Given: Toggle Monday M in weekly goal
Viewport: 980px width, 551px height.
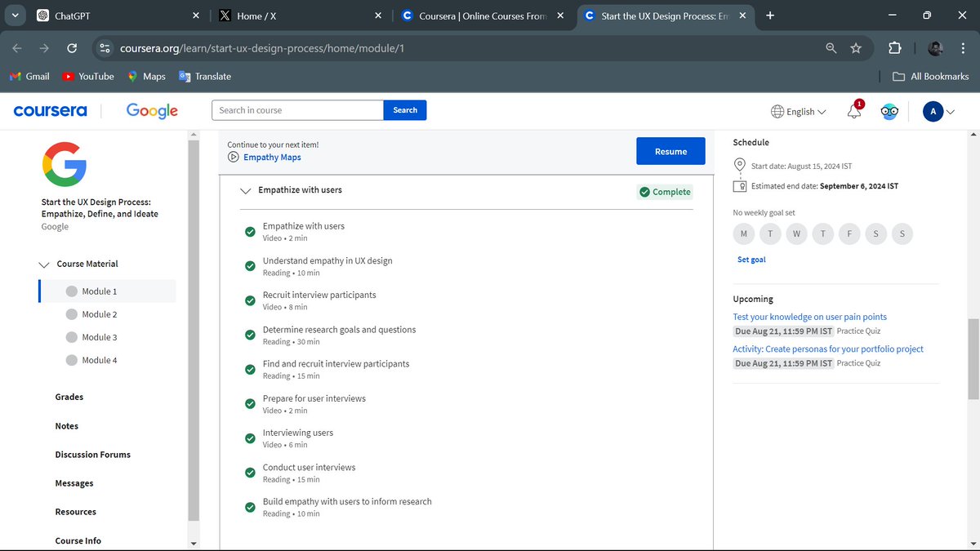Looking at the screenshot, I should pos(744,234).
